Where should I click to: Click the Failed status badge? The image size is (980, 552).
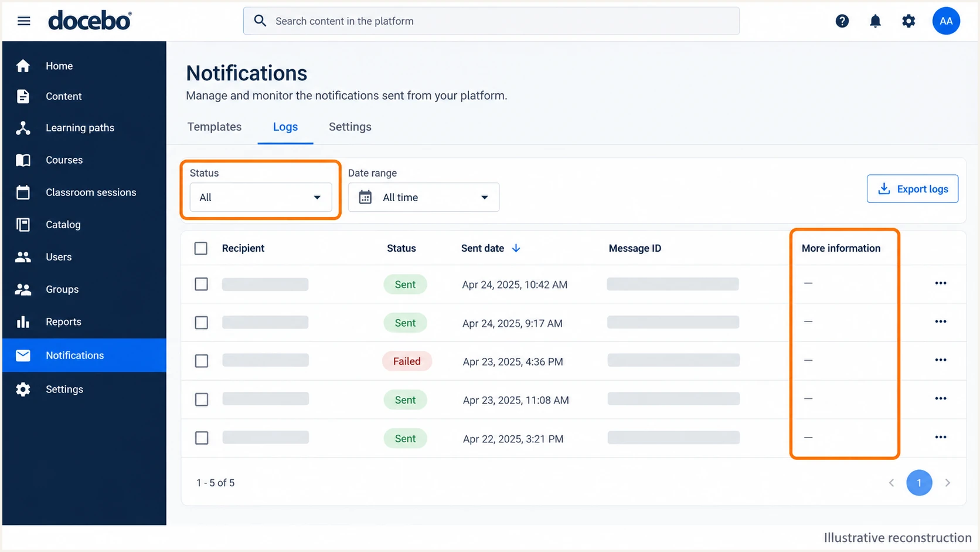pos(407,361)
